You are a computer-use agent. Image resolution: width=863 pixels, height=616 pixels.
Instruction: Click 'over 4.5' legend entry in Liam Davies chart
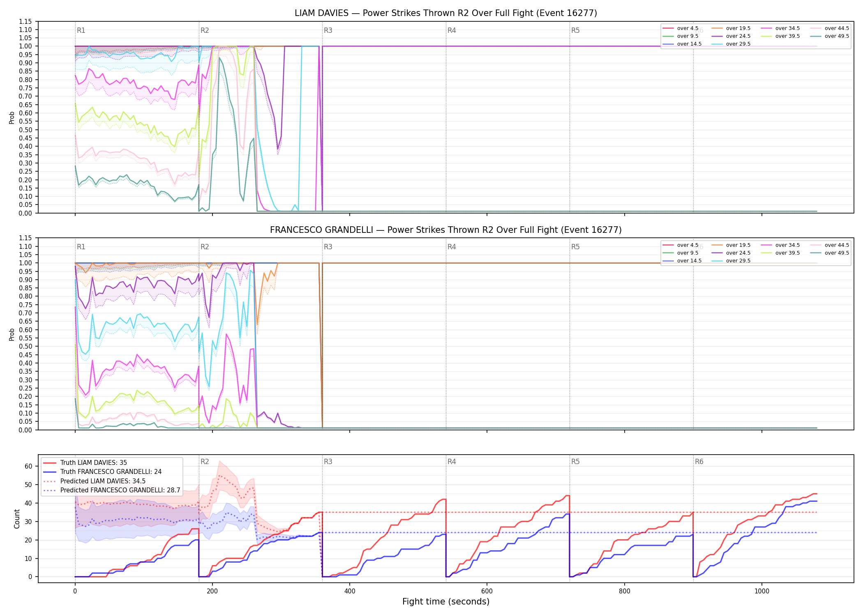tap(681, 28)
